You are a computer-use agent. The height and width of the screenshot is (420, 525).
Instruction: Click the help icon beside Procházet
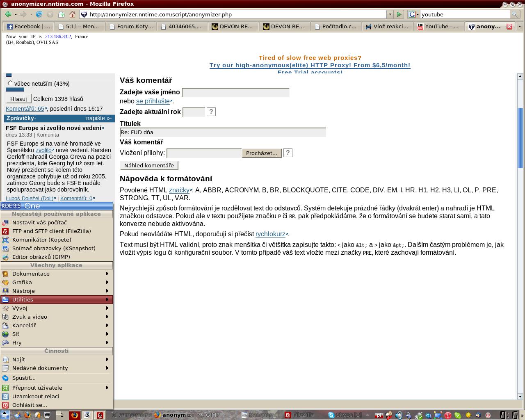point(288,153)
